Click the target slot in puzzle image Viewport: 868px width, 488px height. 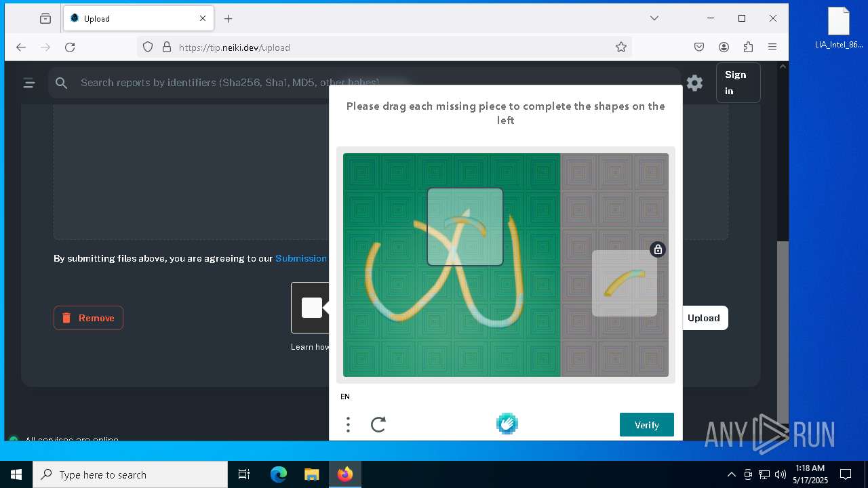click(465, 227)
